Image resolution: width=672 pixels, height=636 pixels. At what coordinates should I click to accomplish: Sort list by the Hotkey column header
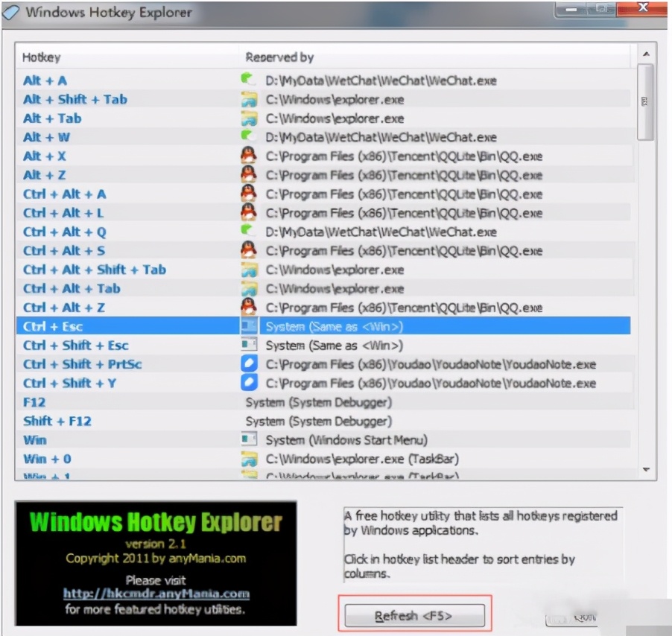pos(127,57)
